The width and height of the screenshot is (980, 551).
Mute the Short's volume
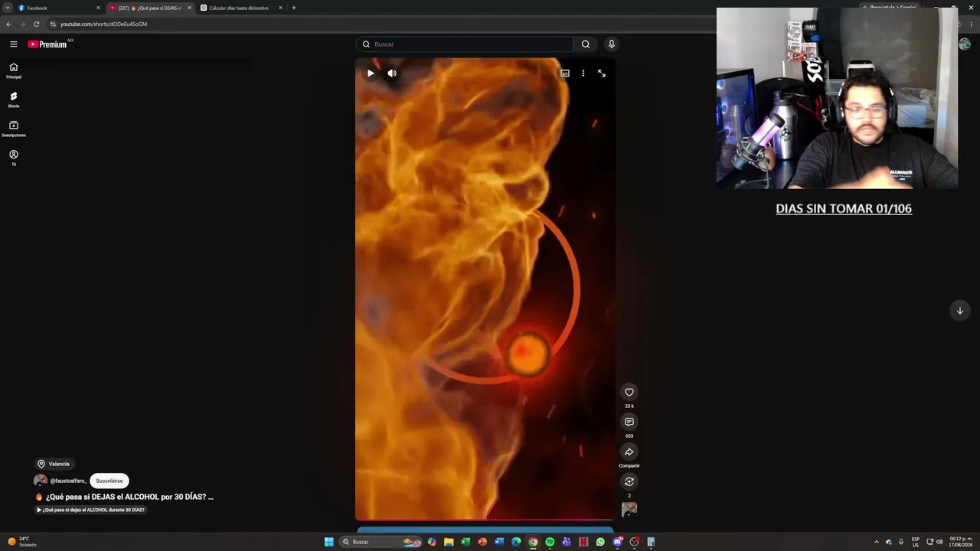392,73
